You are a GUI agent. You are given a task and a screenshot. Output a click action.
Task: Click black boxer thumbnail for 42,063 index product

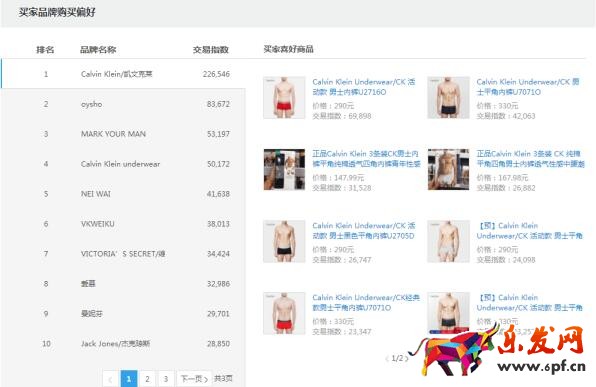pyautogui.click(x=449, y=97)
